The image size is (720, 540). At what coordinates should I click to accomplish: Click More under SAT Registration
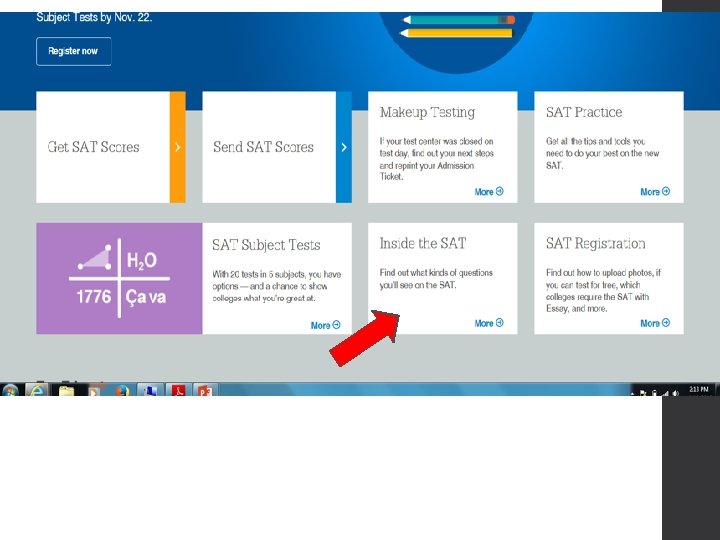click(x=655, y=323)
